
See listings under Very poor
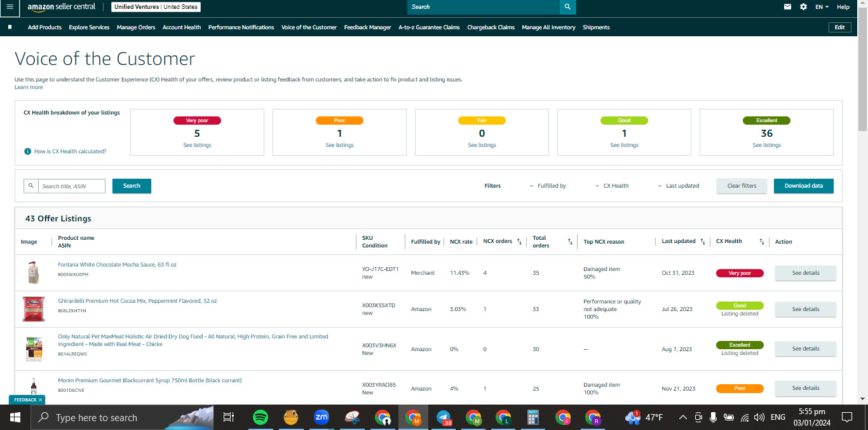197,145
